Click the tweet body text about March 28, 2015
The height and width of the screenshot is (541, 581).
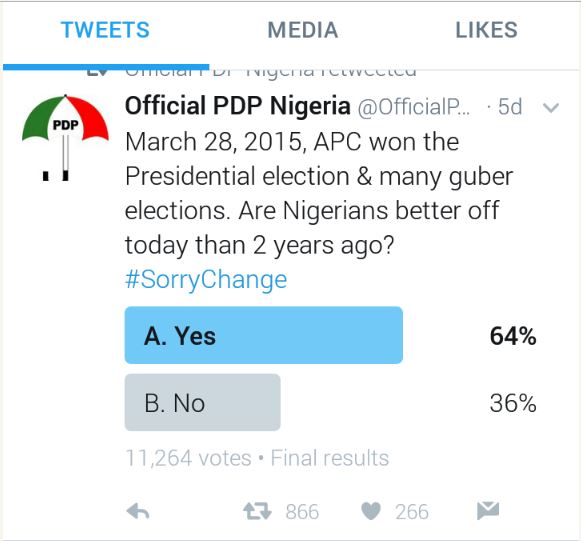319,193
